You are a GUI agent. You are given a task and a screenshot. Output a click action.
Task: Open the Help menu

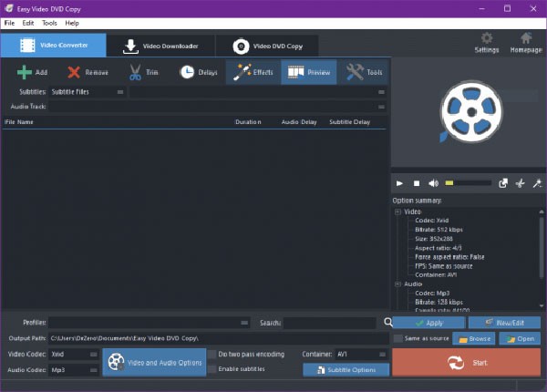click(72, 23)
